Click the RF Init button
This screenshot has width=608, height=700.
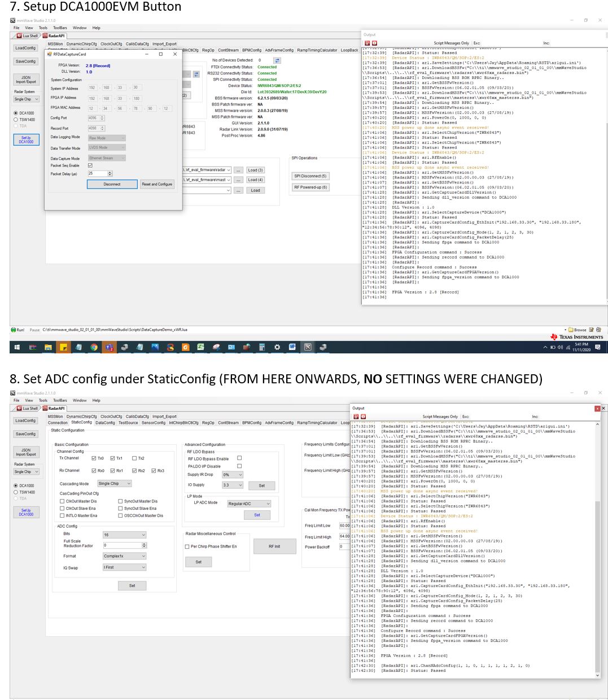point(274,546)
